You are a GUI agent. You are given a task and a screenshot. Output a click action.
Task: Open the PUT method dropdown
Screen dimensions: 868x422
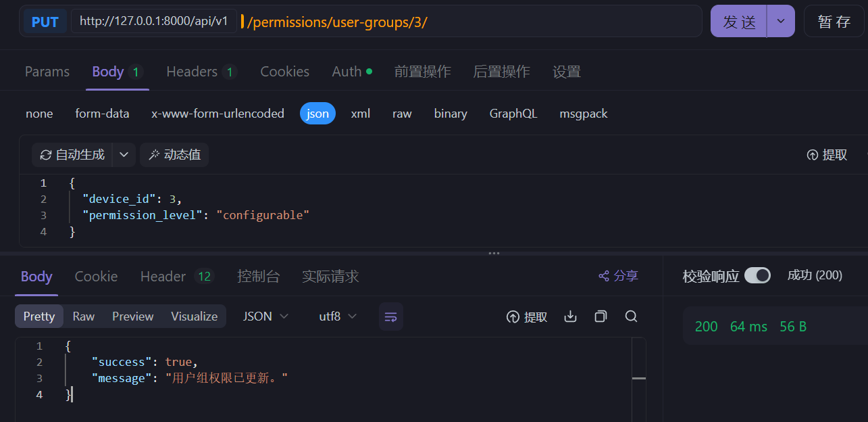45,22
